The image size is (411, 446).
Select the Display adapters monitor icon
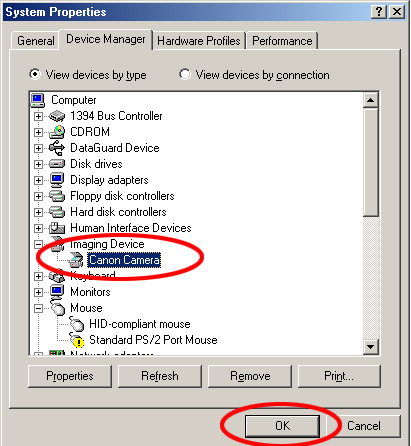pyautogui.click(x=57, y=180)
